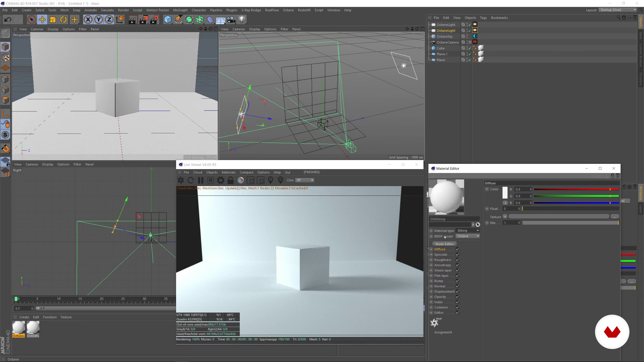Image resolution: width=644 pixels, height=362 pixels.
Task: Click R value stepper arrows
Action: point(531,189)
